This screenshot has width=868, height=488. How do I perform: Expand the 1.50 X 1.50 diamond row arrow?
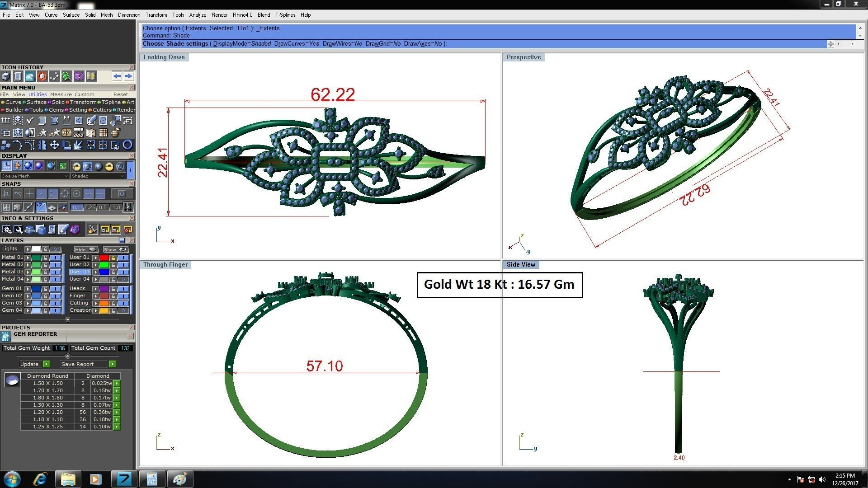click(117, 383)
